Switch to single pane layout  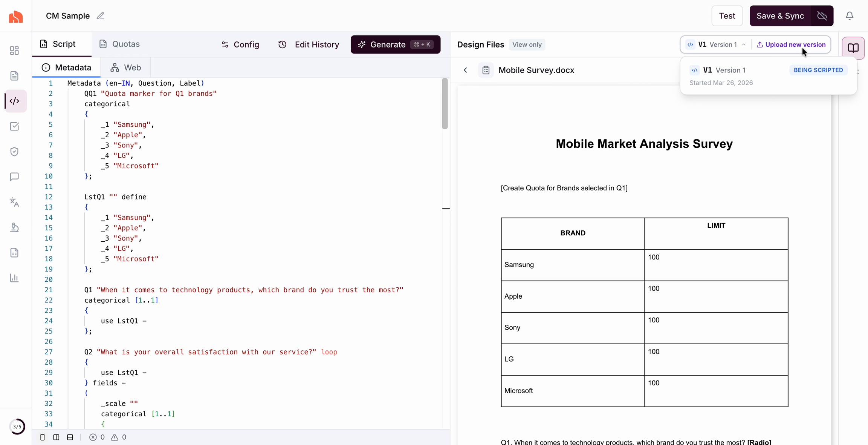[x=43, y=437]
